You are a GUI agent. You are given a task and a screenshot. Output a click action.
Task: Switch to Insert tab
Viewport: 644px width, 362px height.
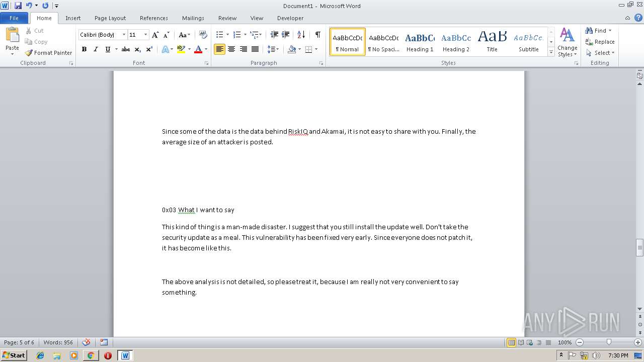click(73, 18)
